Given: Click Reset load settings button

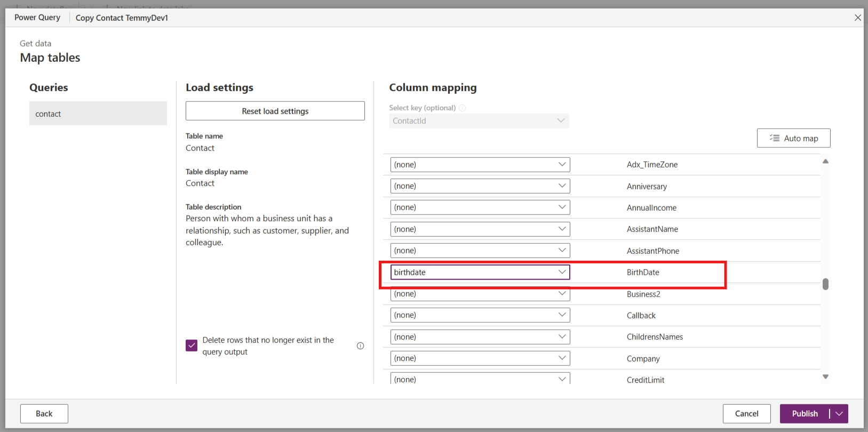Looking at the screenshot, I should 275,111.
